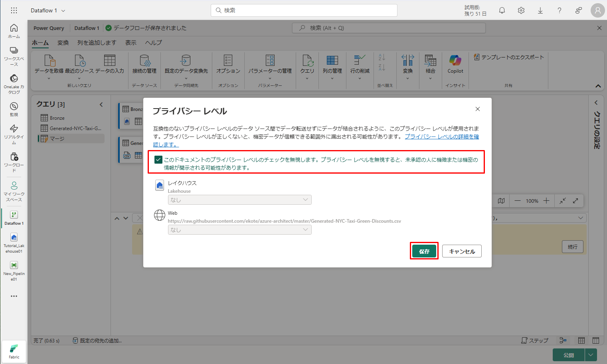
Task: Open the settings gear in the top bar
Action: click(x=521, y=11)
